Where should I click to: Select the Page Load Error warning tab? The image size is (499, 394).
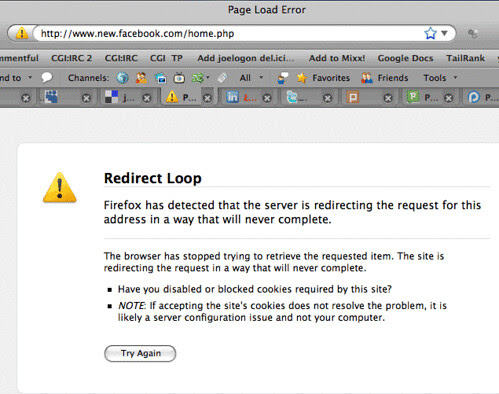click(x=182, y=97)
